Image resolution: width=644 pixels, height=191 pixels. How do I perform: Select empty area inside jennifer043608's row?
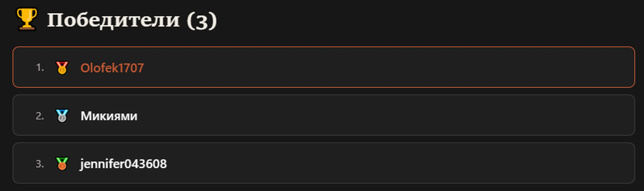pyautogui.click(x=375, y=163)
